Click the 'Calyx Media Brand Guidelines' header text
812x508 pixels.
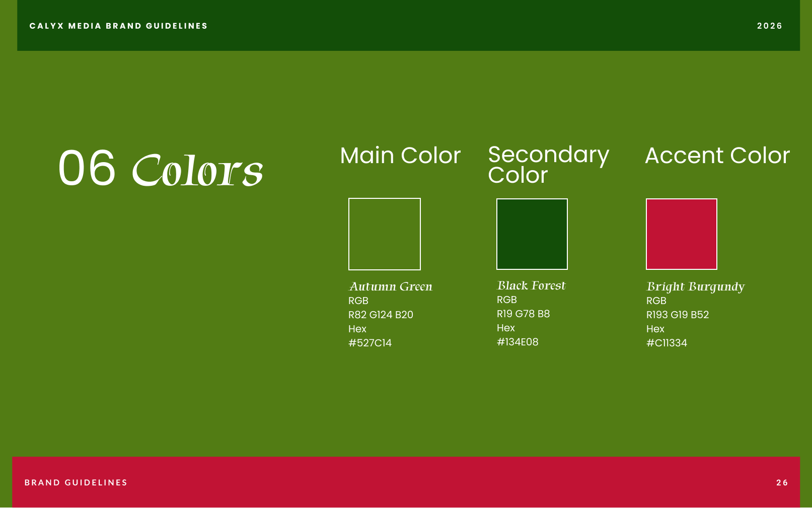click(x=118, y=26)
